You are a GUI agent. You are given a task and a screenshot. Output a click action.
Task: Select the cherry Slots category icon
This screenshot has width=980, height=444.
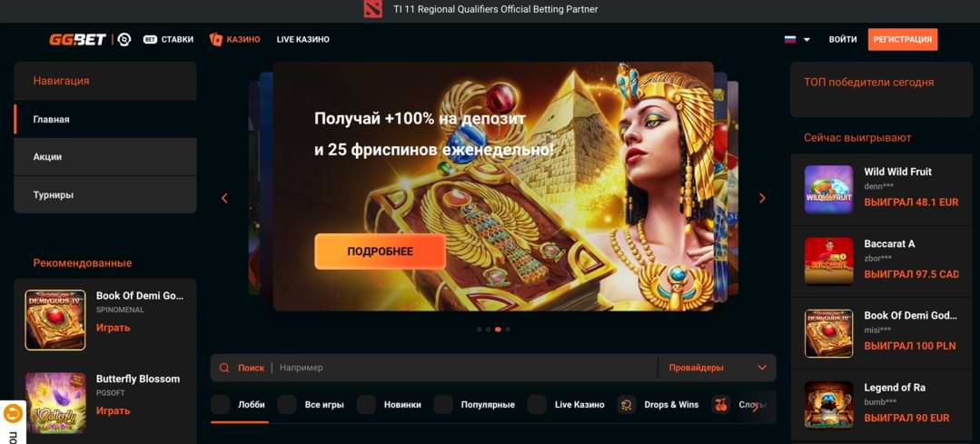pyautogui.click(x=720, y=405)
